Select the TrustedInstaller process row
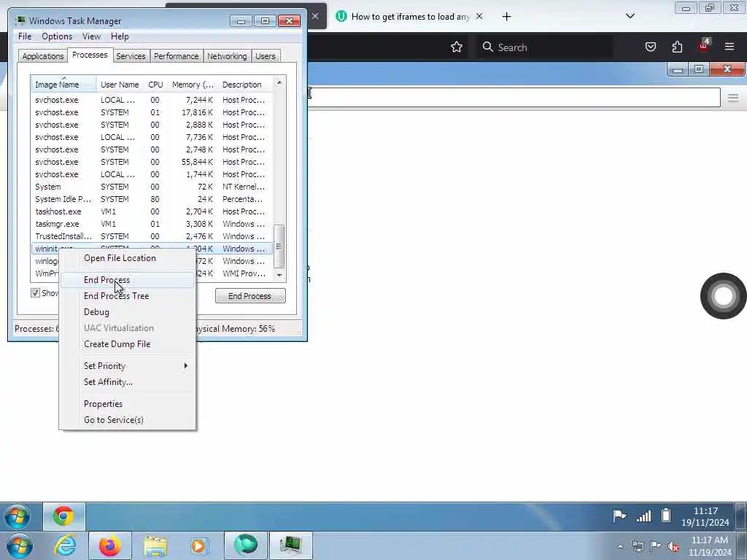Screen dimensions: 747x560 click(152, 236)
